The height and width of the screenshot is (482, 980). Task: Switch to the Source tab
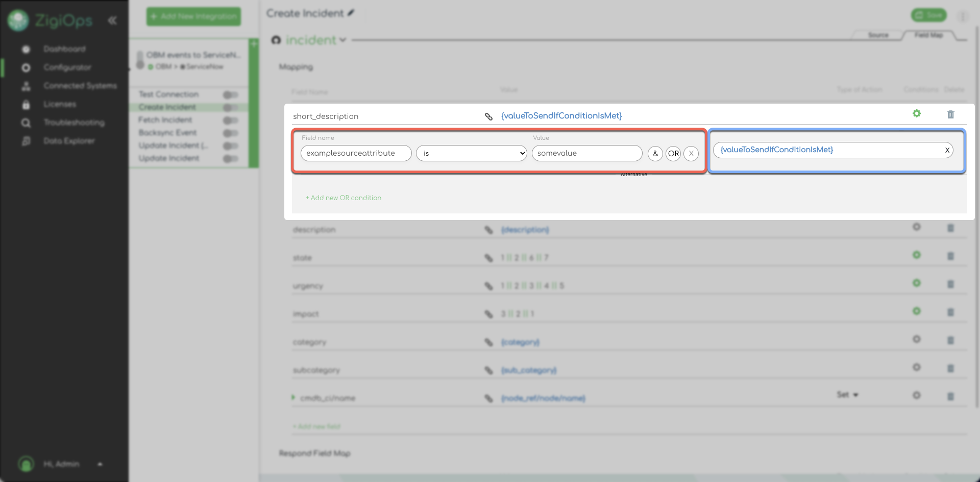[x=878, y=35]
